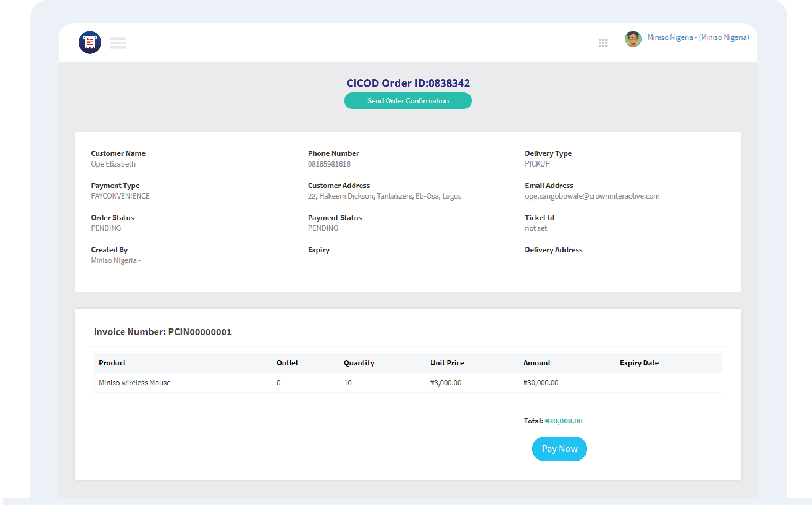Click the Expiry Date column header
The width and height of the screenshot is (812, 512).
[x=639, y=363]
